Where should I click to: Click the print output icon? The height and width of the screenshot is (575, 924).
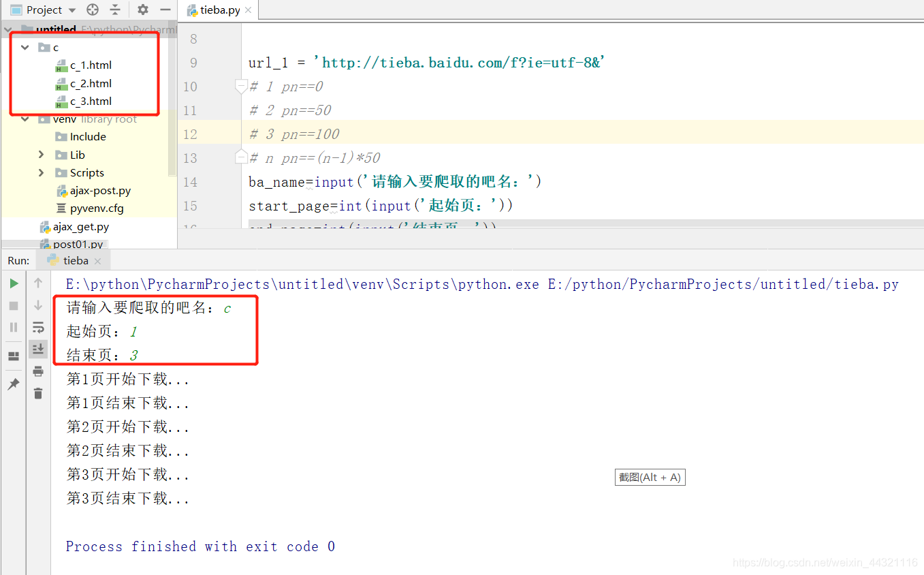[x=38, y=371]
